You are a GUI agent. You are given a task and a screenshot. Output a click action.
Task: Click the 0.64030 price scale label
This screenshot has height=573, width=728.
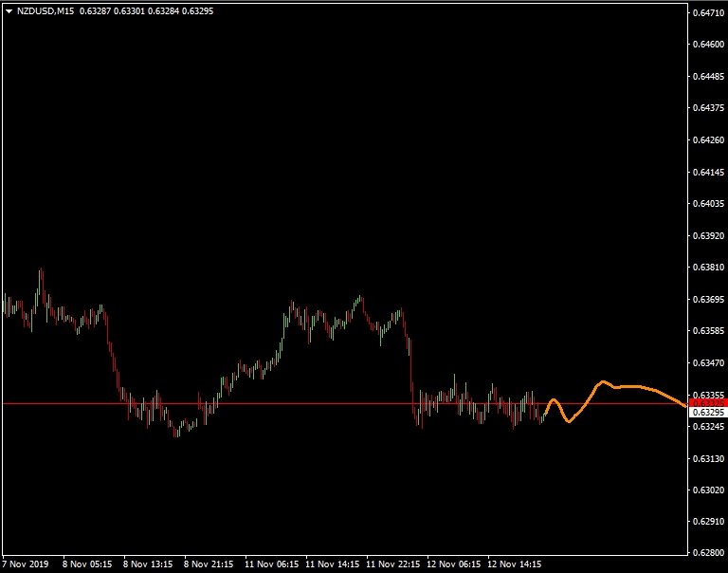pyautogui.click(x=707, y=204)
